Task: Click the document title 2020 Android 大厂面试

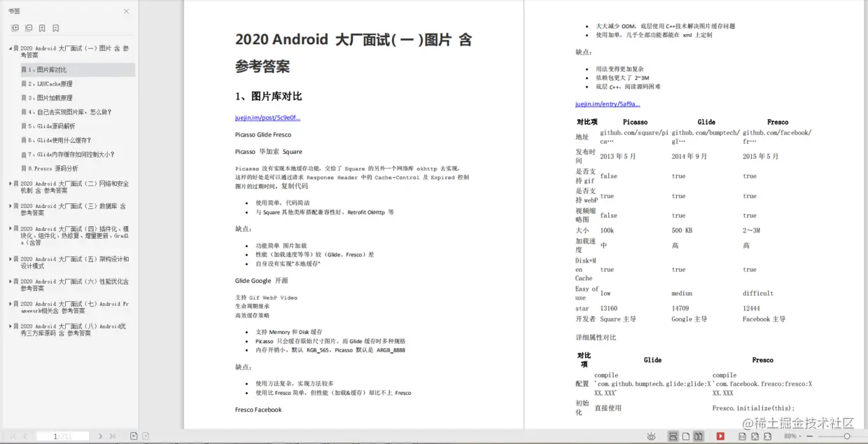Action: pos(353,53)
